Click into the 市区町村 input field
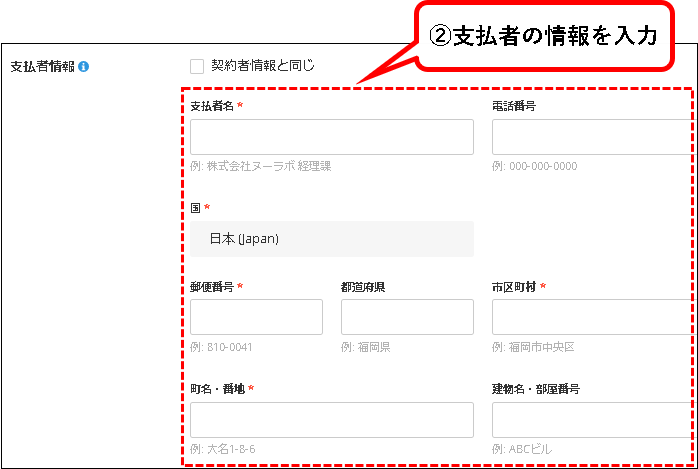The height and width of the screenshot is (469, 698). 595,317
